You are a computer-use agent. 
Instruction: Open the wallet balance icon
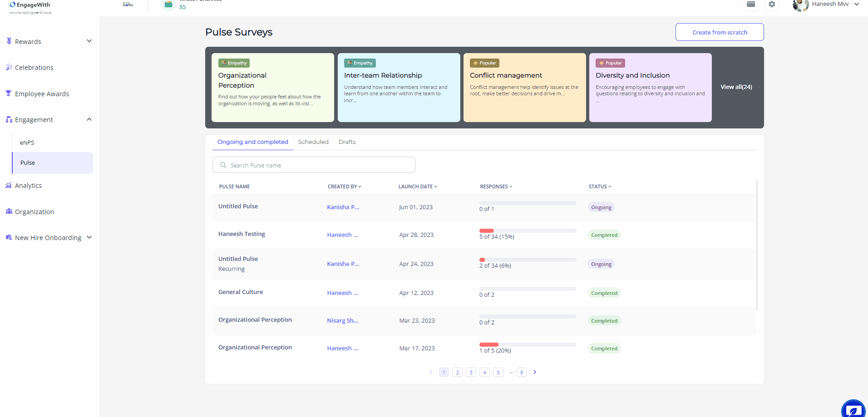click(169, 5)
